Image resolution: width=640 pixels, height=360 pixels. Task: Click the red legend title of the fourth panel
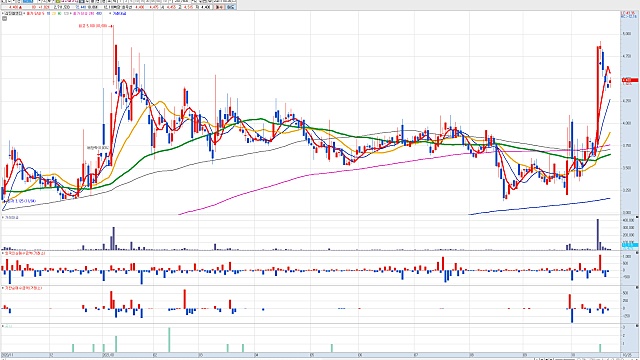coord(23,288)
